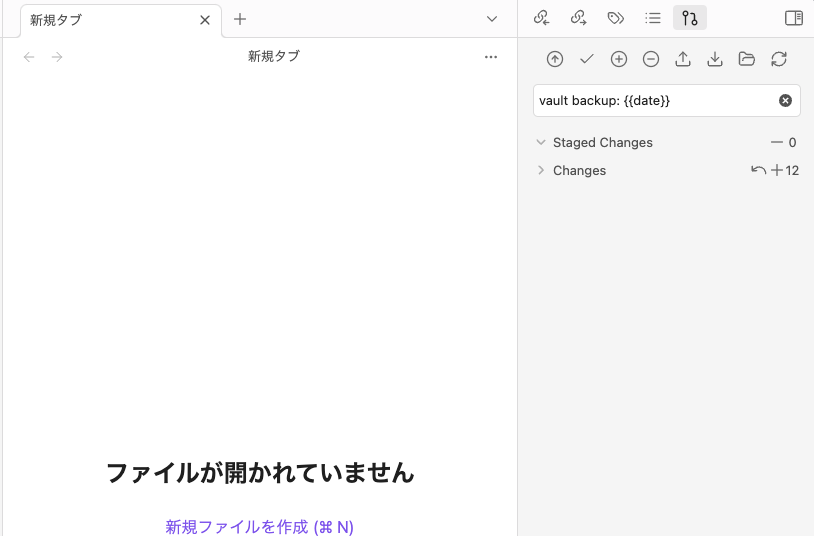Open the Outline panel icon
Viewport: 814px width, 536px height.
(653, 18)
